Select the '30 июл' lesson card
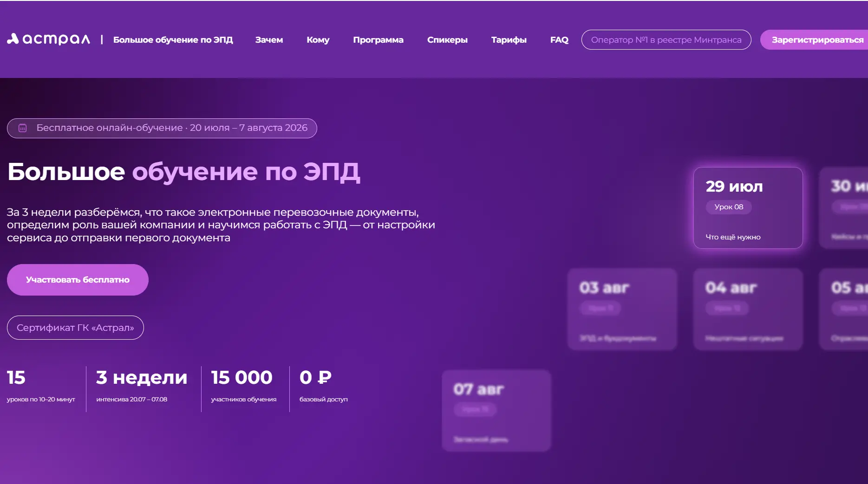Viewport: 868px width, 484px height. click(843, 208)
